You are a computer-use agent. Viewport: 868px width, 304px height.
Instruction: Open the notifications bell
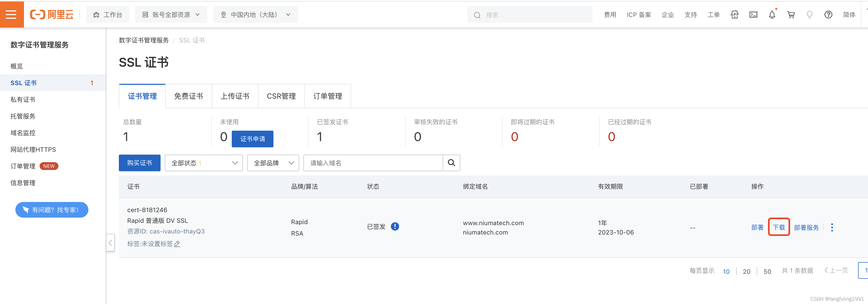pos(772,15)
